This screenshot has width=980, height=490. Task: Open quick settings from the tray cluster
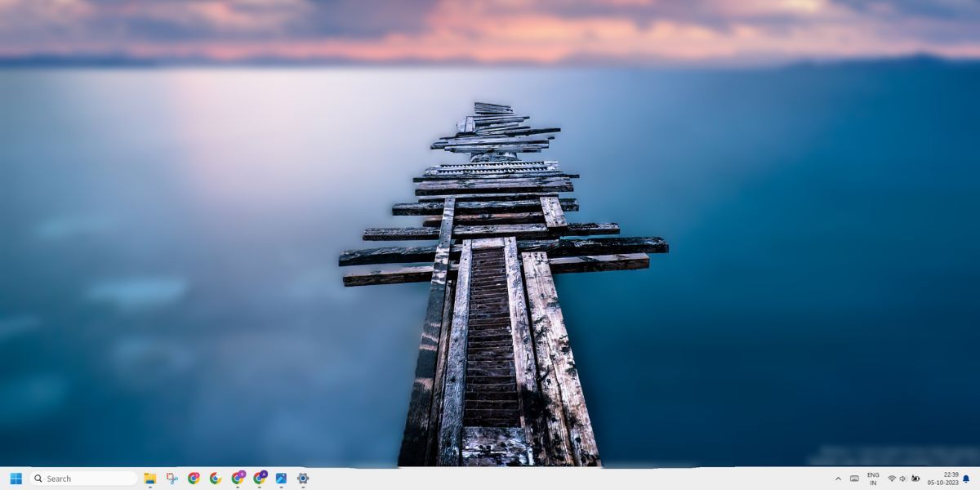(x=902, y=479)
